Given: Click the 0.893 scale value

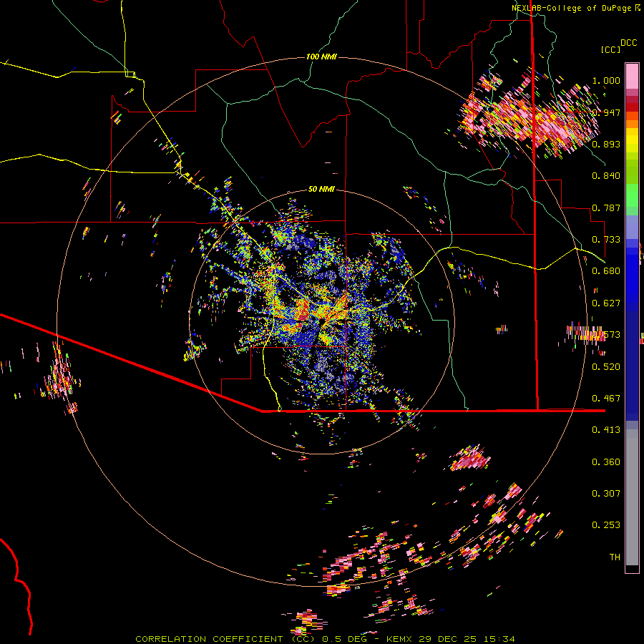Looking at the screenshot, I should [x=606, y=144].
